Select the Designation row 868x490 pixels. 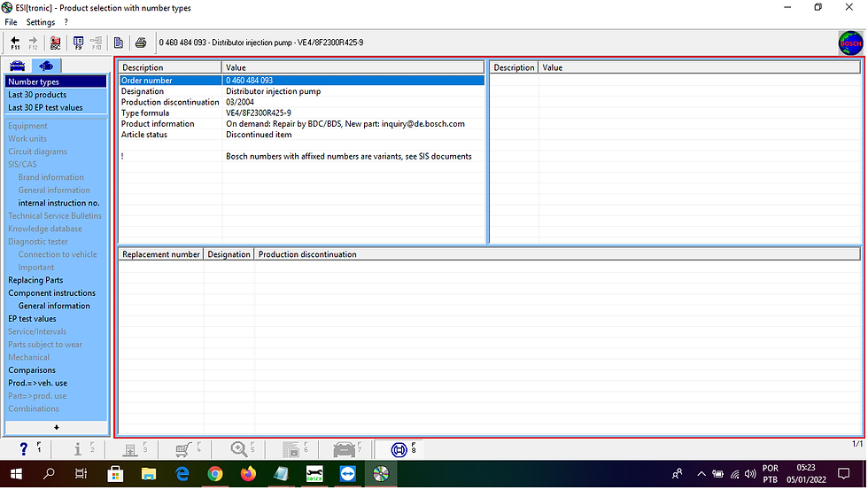302,91
